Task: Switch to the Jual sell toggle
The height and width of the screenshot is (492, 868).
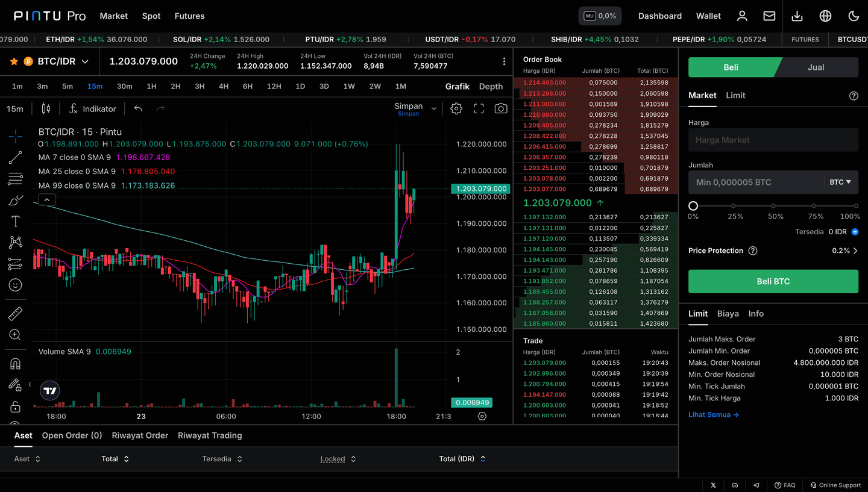Action: [815, 67]
